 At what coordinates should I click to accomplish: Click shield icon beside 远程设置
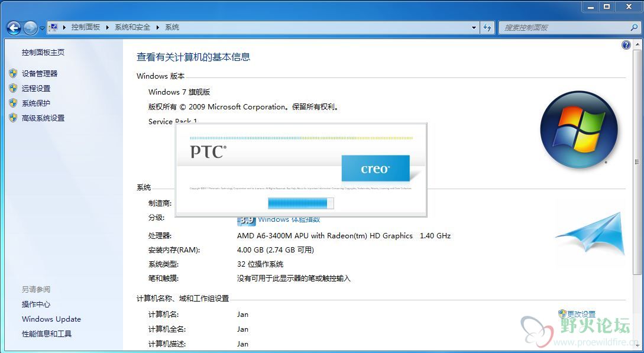13,88
